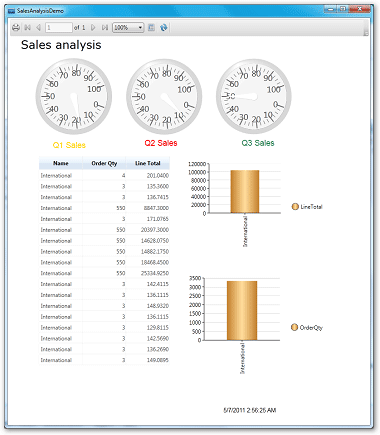The width and height of the screenshot is (380, 435).
Task: Click the Print report icon
Action: pos(16,28)
